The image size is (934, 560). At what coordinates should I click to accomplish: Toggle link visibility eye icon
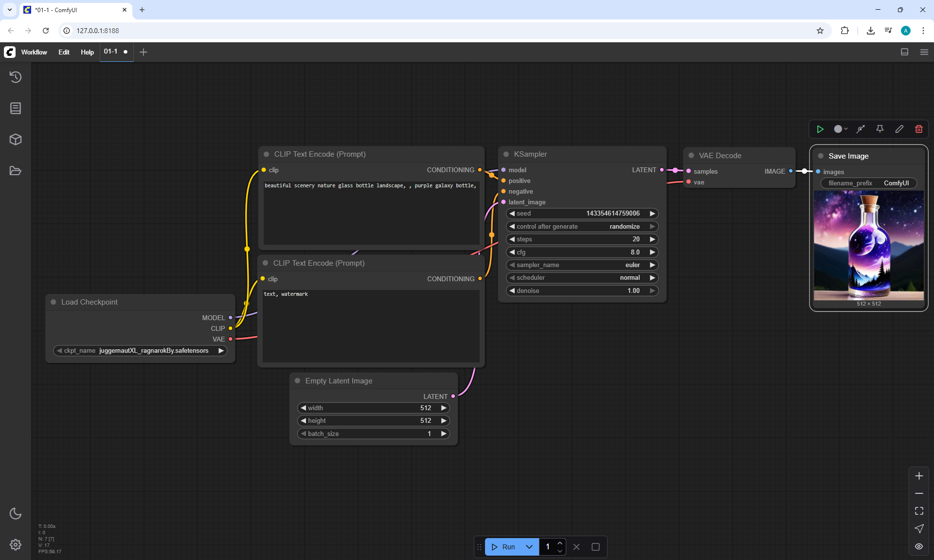pos(918,546)
